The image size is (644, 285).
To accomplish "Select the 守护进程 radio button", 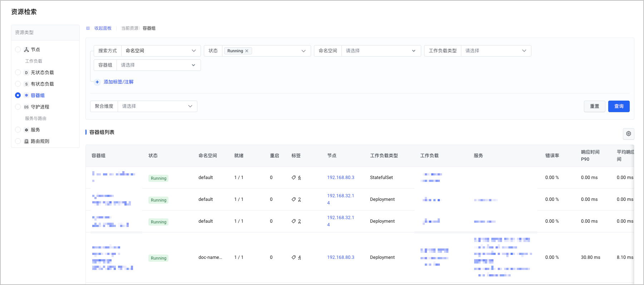I will tap(18, 107).
